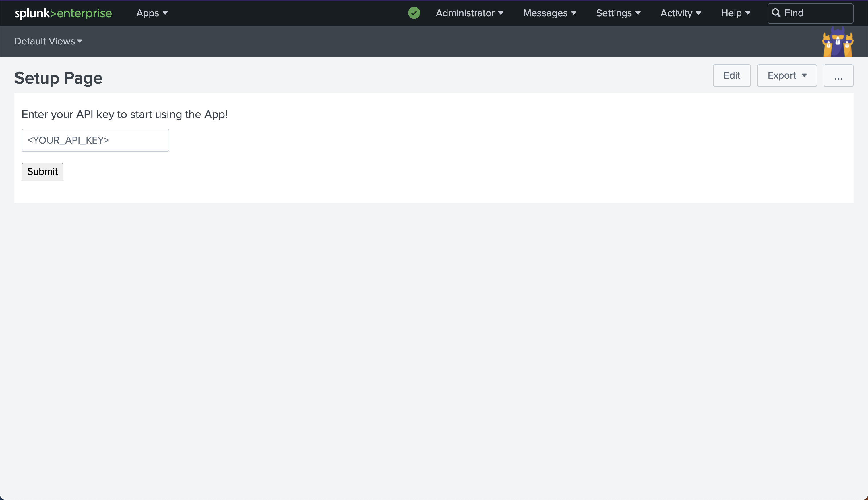Open the three-dots more actions button
This screenshot has height=500, width=868.
click(838, 75)
